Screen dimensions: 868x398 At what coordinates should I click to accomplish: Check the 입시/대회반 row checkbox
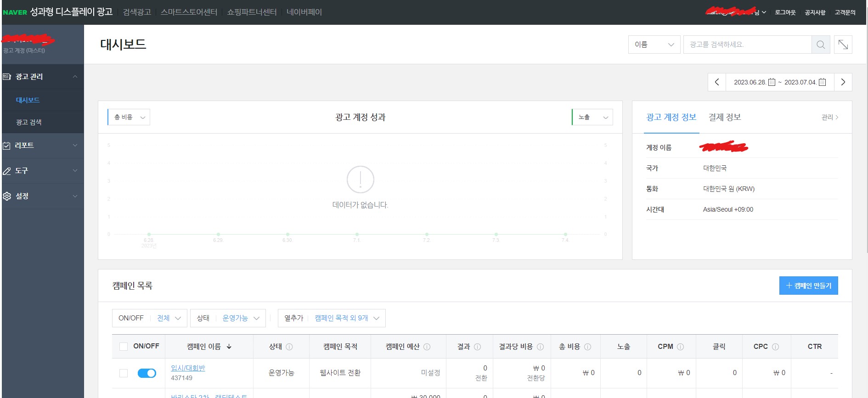[124, 373]
